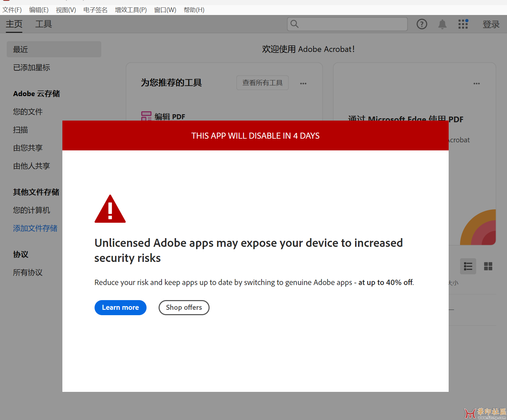Open the 电子签名 menu
The height and width of the screenshot is (420, 507).
coord(96,10)
